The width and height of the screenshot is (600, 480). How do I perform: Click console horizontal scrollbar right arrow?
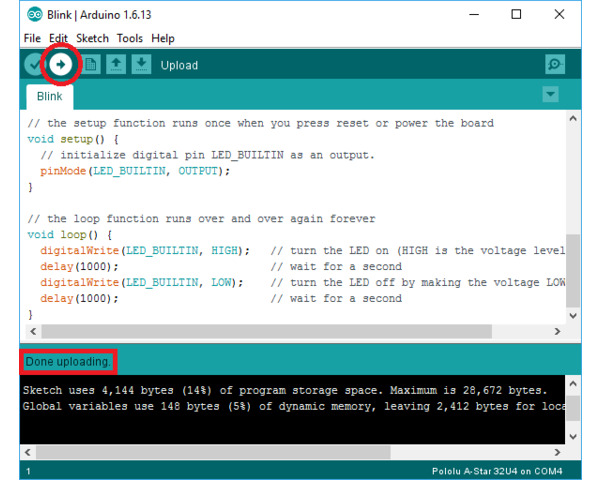(557, 452)
